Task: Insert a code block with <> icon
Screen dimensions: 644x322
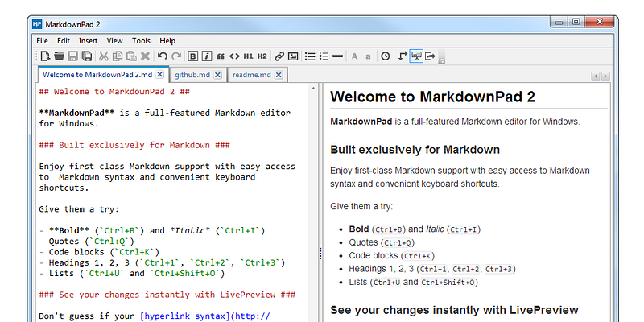Action: pos(234,56)
